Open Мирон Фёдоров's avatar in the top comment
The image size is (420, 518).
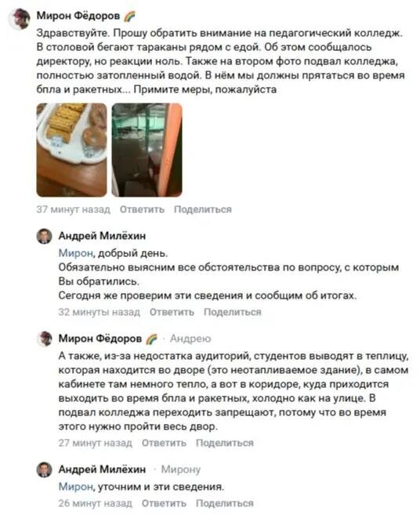pos(19,19)
